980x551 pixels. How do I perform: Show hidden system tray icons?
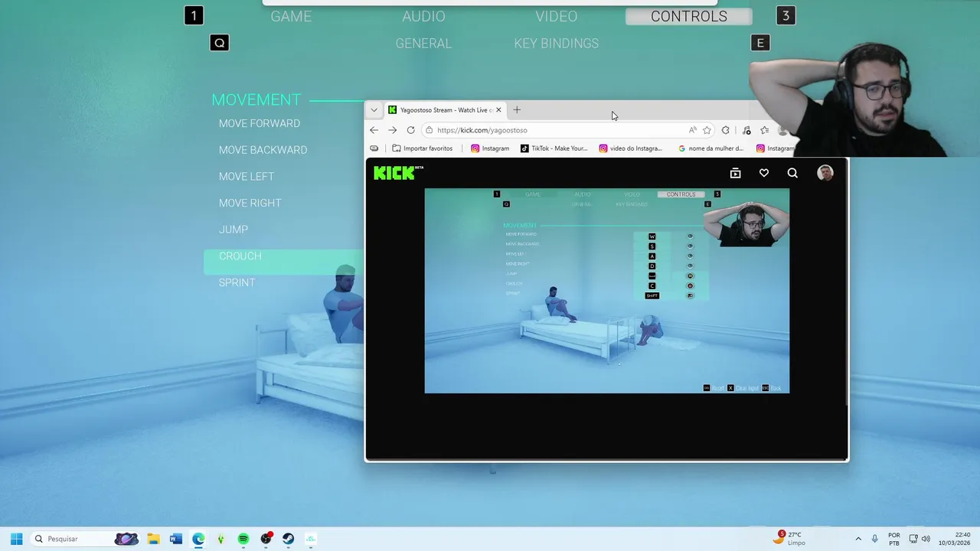click(x=857, y=539)
